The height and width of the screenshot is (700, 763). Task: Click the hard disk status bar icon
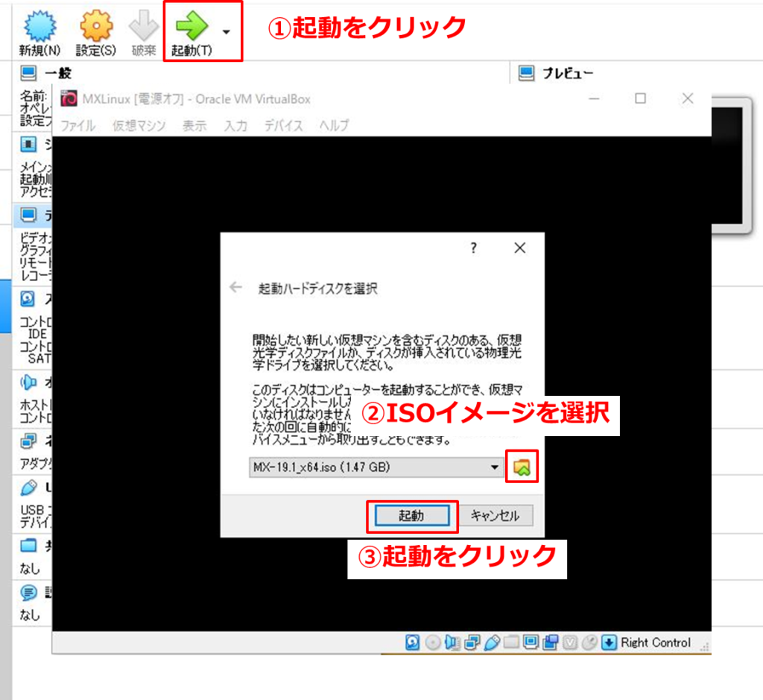tap(413, 643)
